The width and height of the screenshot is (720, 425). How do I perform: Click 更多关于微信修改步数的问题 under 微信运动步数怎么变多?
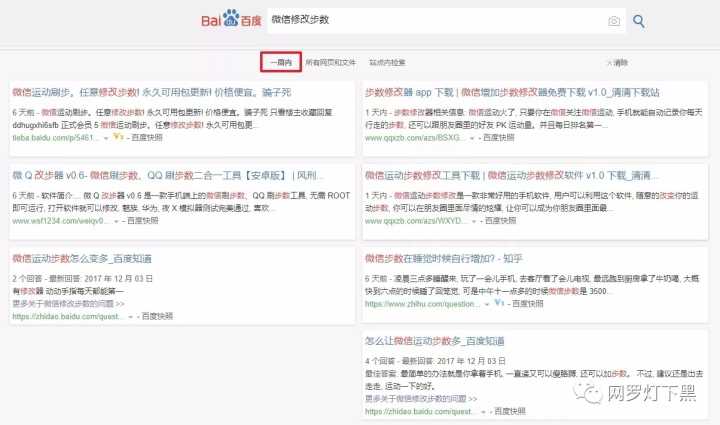click(68, 303)
